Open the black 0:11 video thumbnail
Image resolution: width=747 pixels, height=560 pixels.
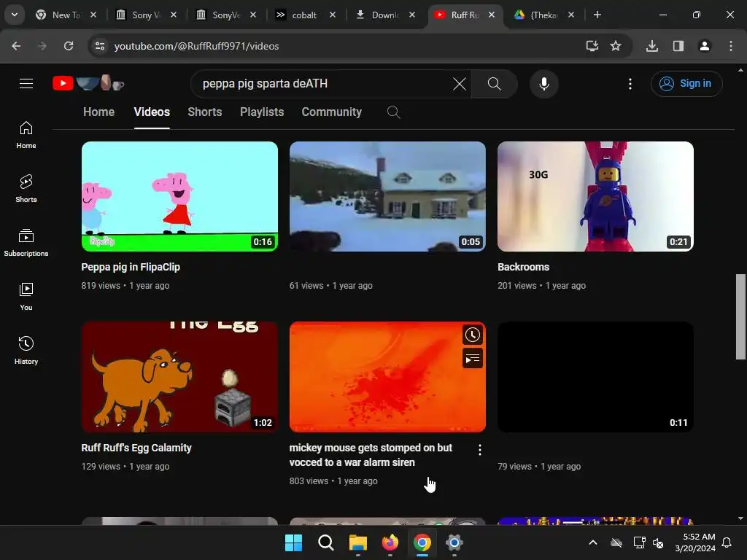point(595,377)
